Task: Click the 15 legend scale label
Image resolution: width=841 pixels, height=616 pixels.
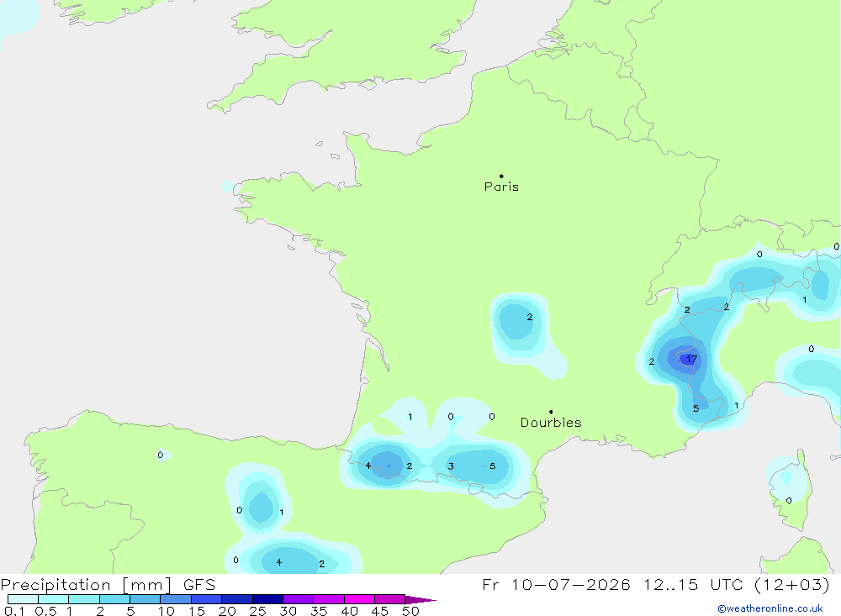Action: tap(197, 611)
